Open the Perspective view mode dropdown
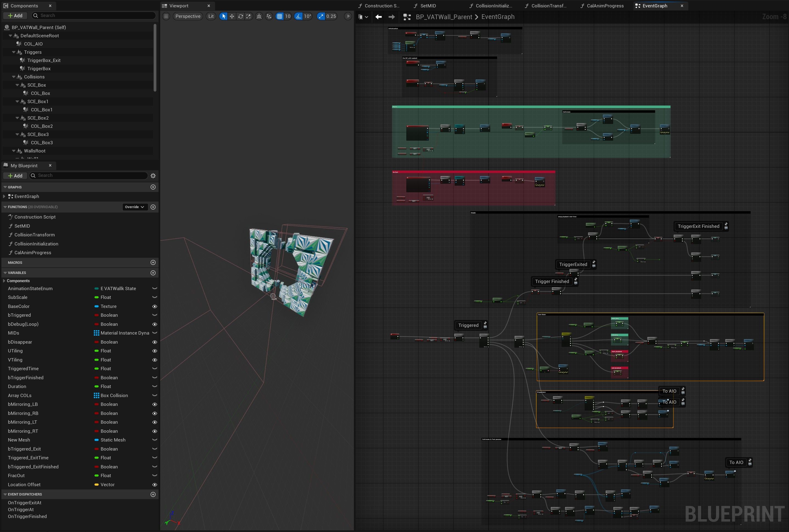The height and width of the screenshot is (532, 789). (188, 16)
